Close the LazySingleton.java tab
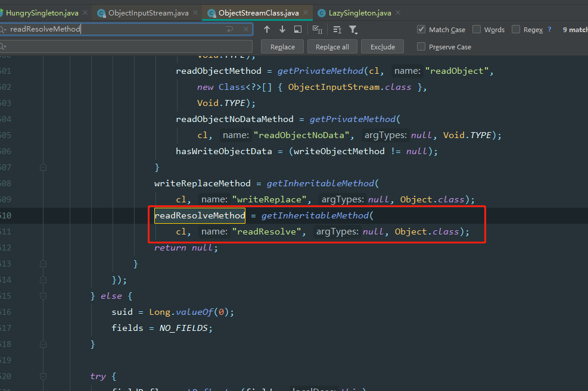The image size is (588, 391). (398, 12)
